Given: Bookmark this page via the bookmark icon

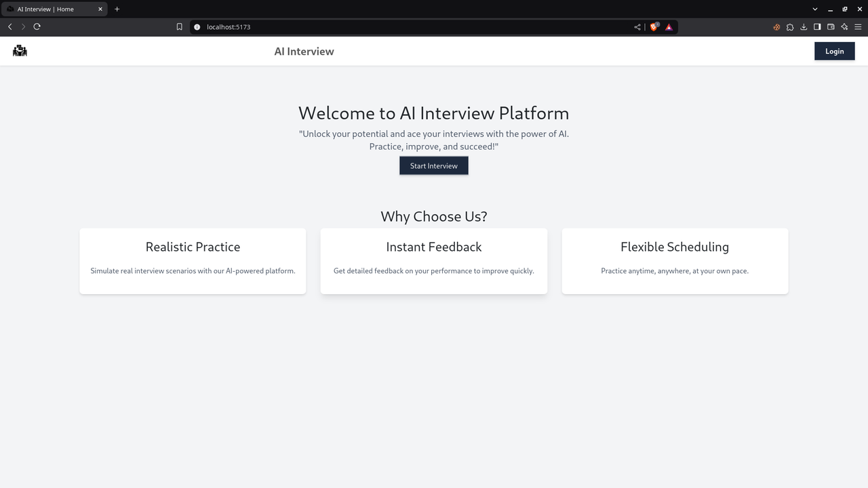Looking at the screenshot, I should click(x=179, y=27).
